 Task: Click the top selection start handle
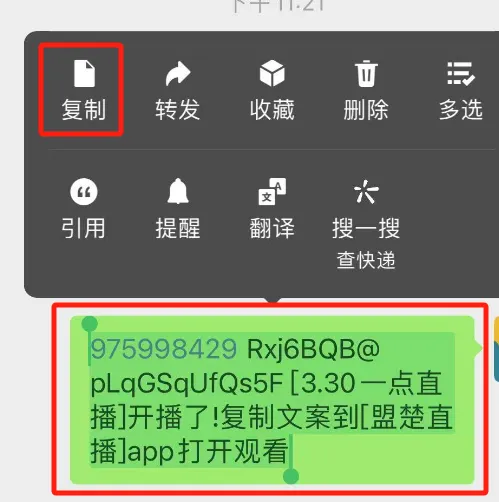click(89, 323)
